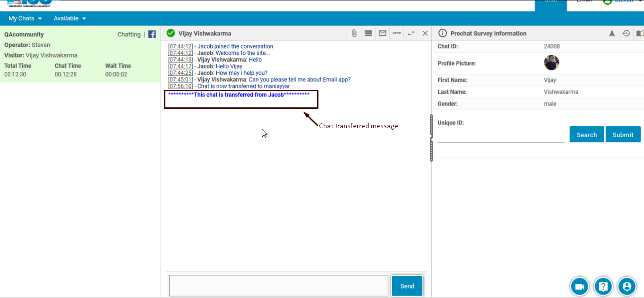Click the email transcript envelope icon
644x298 pixels.
382,33
